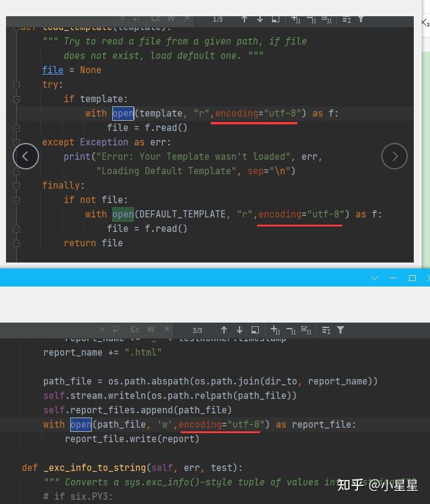Screen dimensions: 430x504
Task: Click the '# if six.PY3:' comment
Action: pyautogui.click(x=78, y=496)
